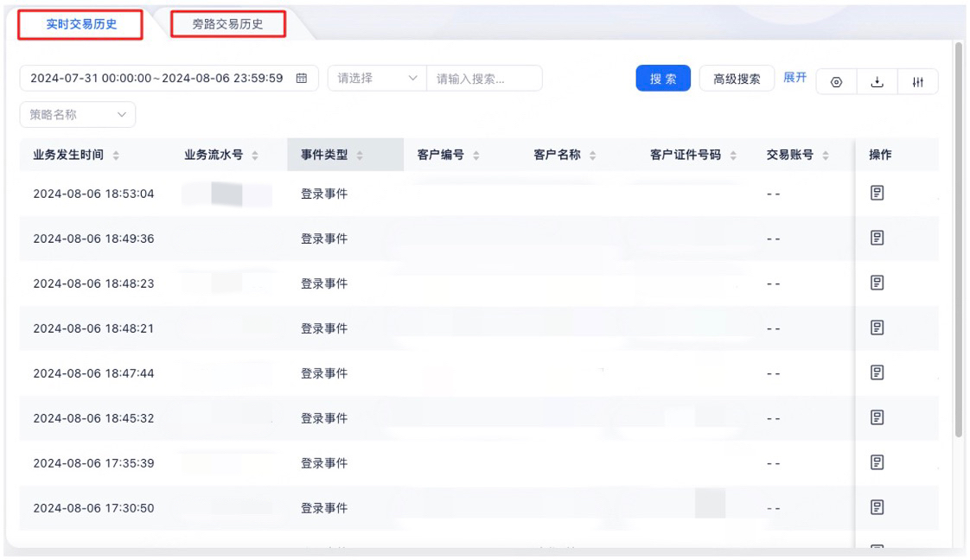Viewport: 970px width, 560px height.
Task: Click the timestamp 2024-08-06 18:53:04
Action: 93,194
